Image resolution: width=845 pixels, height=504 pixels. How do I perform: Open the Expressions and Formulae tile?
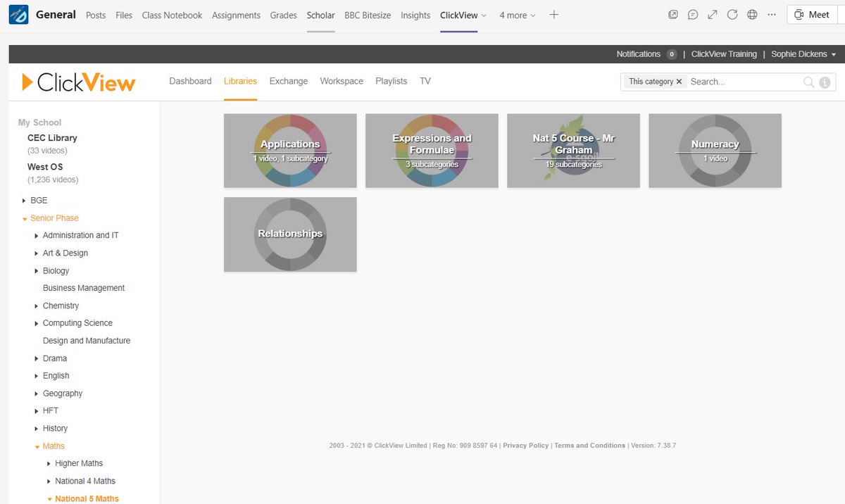pyautogui.click(x=432, y=151)
